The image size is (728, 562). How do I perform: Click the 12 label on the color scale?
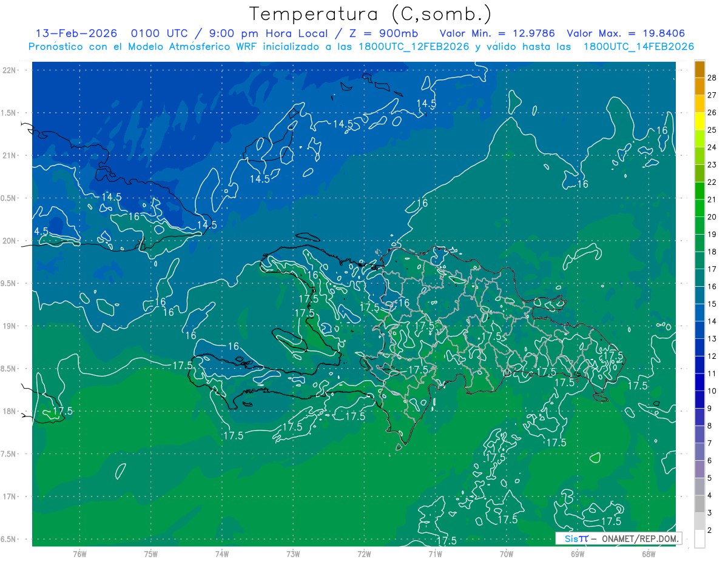point(712,356)
